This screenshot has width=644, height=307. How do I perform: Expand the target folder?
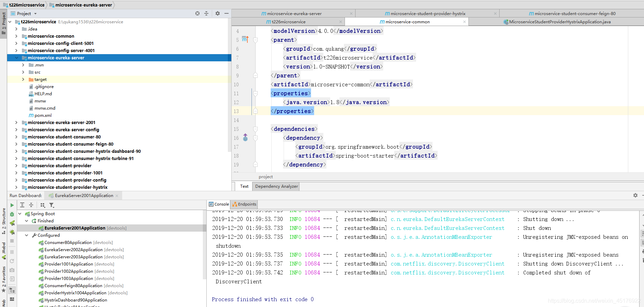23,79
